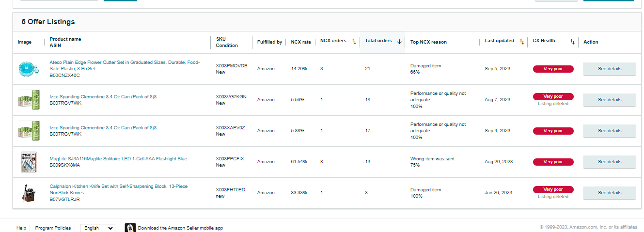Select ASIN B07VGTLRJR text
The image size is (644, 232).
tap(64, 199)
